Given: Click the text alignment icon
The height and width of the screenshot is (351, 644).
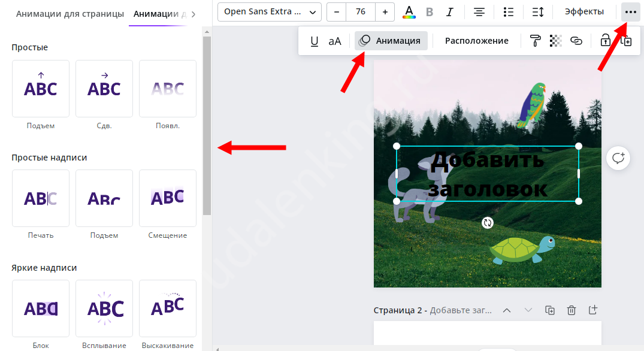Looking at the screenshot, I should tap(479, 12).
